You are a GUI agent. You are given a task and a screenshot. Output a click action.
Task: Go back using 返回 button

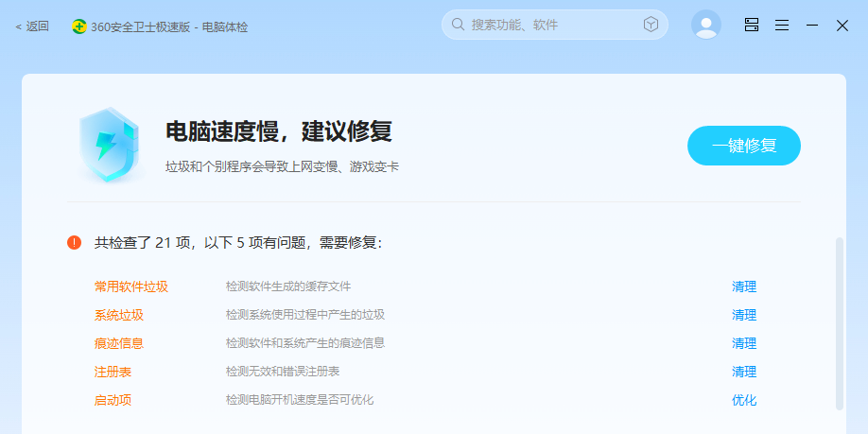tap(32, 26)
